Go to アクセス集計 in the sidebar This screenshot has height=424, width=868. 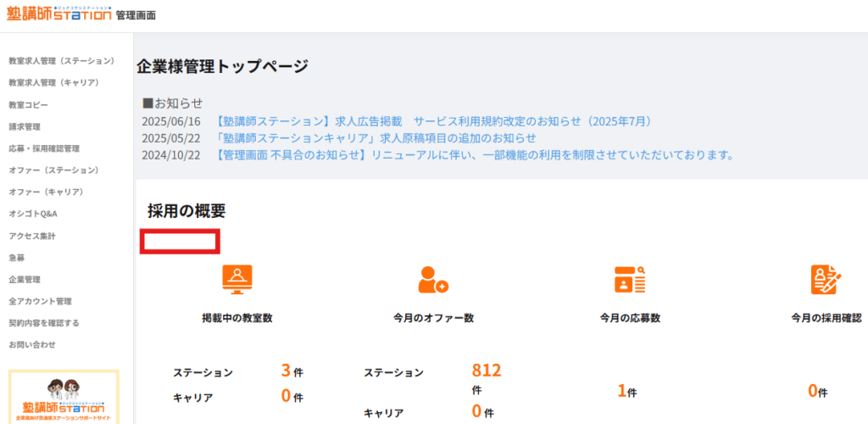pos(32,236)
